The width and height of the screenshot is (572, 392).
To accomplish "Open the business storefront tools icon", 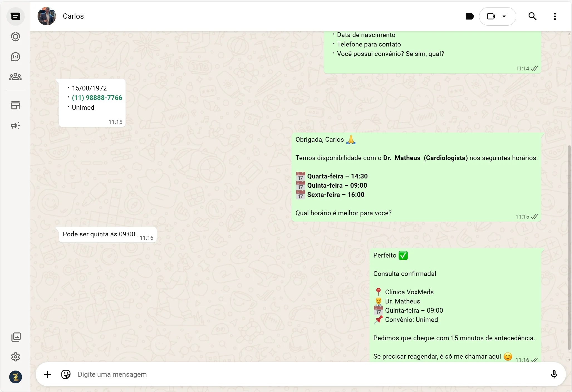I will coord(16,105).
